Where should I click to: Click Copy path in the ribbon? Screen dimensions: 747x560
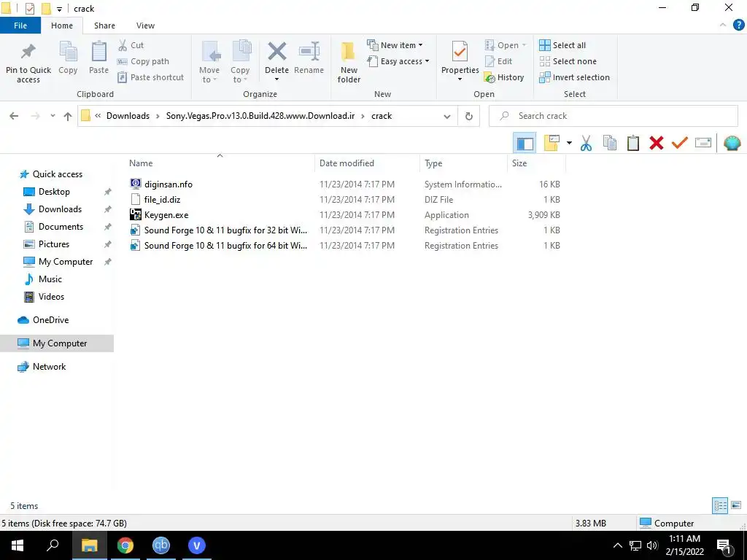(144, 61)
